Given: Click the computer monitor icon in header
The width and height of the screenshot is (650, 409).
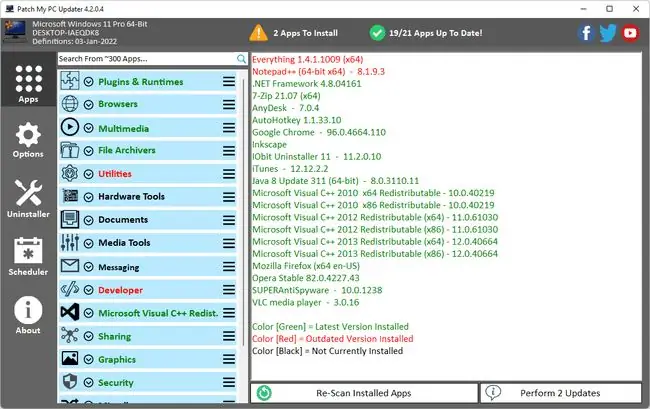Looking at the screenshot, I should coord(15,31).
